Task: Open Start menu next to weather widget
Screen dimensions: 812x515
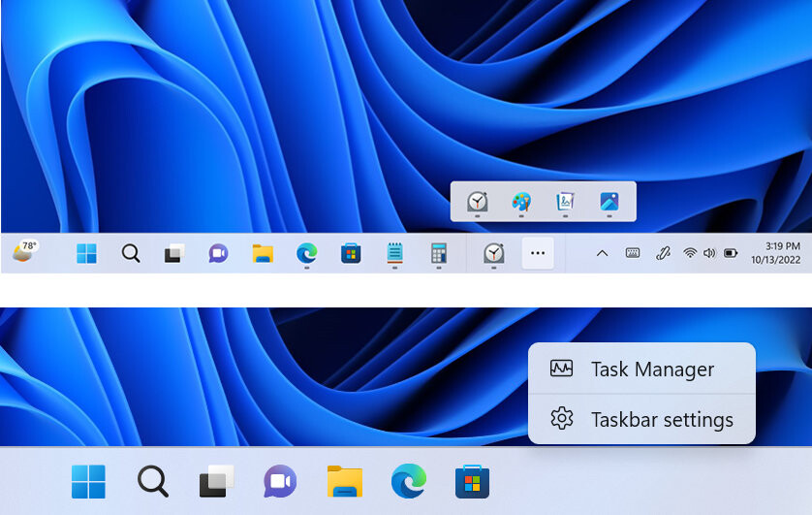Action: click(86, 254)
